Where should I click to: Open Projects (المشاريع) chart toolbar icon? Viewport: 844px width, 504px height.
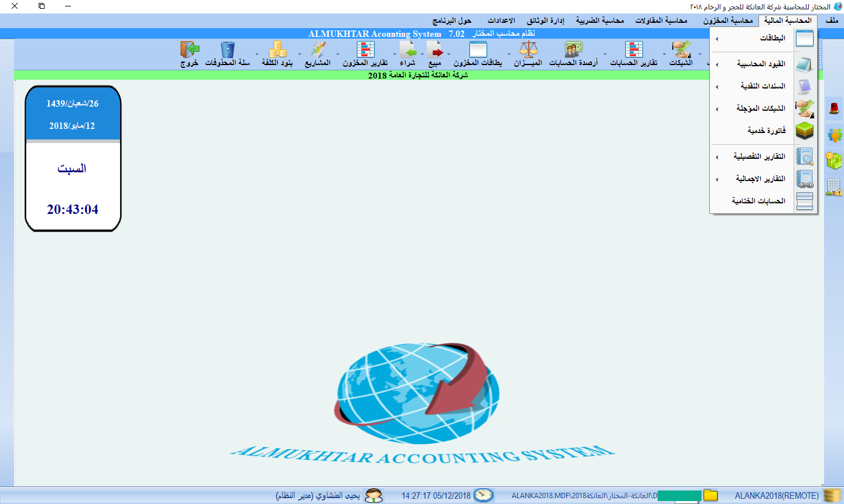[318, 50]
